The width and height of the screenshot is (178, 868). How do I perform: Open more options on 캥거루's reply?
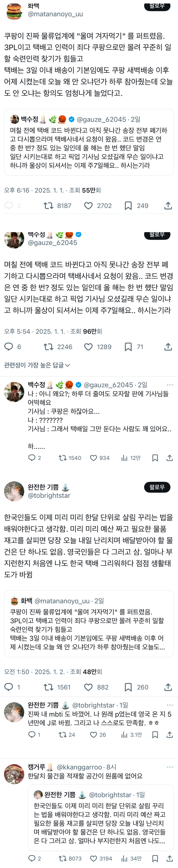[170, 767]
